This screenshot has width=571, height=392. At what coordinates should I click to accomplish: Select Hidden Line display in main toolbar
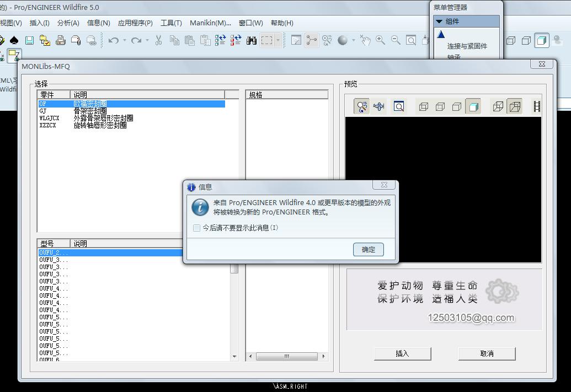click(511, 40)
